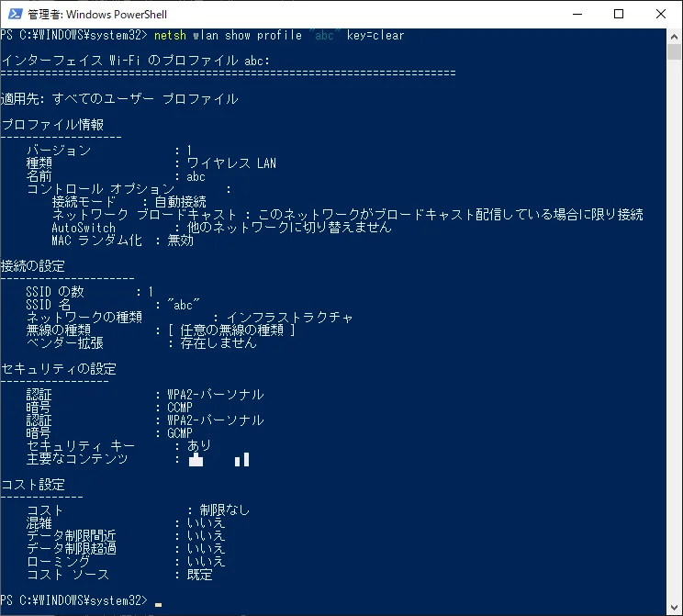
Task: Click the 'あり' value
Action: (199, 445)
